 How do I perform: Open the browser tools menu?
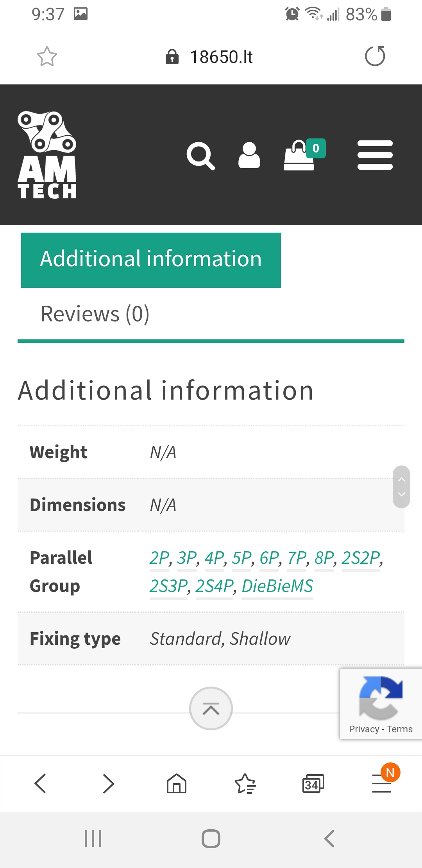click(382, 784)
